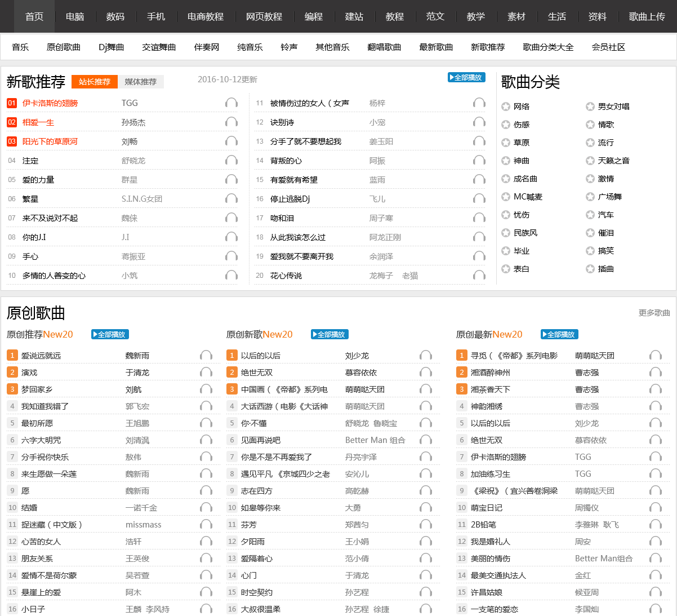This screenshot has width=677, height=616.
Task: Click 全部播放 next to 原创最新New20
Action: tap(559, 334)
